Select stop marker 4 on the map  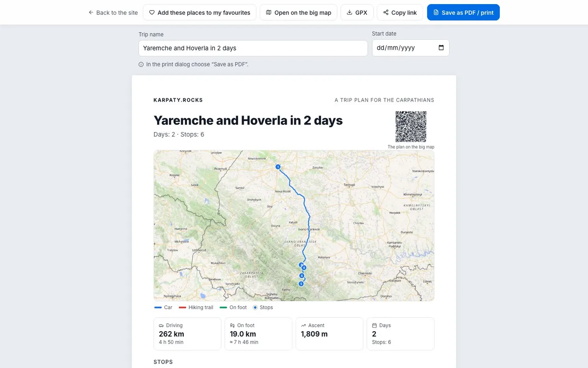click(x=304, y=268)
